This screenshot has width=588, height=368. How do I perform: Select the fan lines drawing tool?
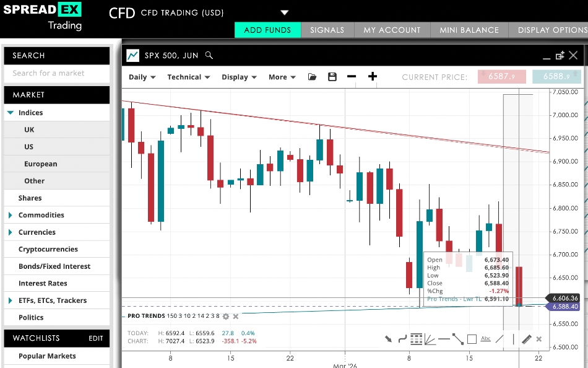click(x=430, y=339)
